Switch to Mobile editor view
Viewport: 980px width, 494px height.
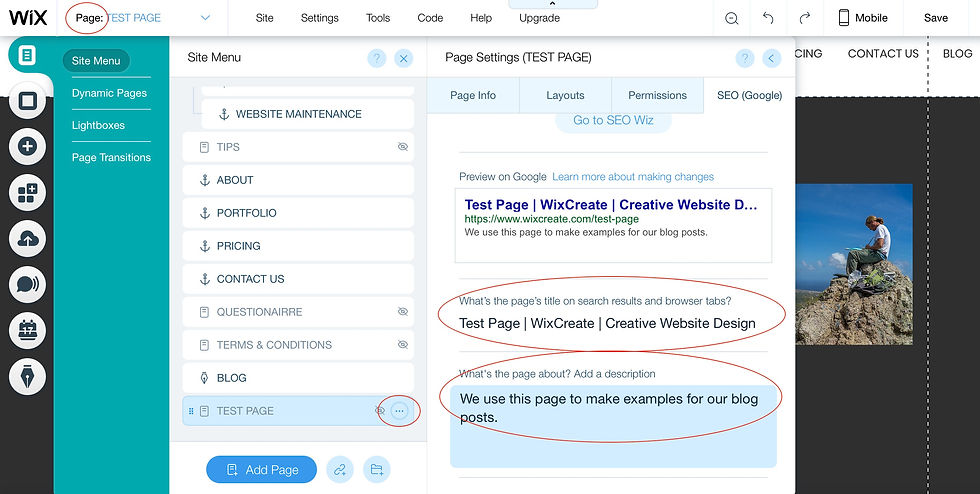point(863,18)
